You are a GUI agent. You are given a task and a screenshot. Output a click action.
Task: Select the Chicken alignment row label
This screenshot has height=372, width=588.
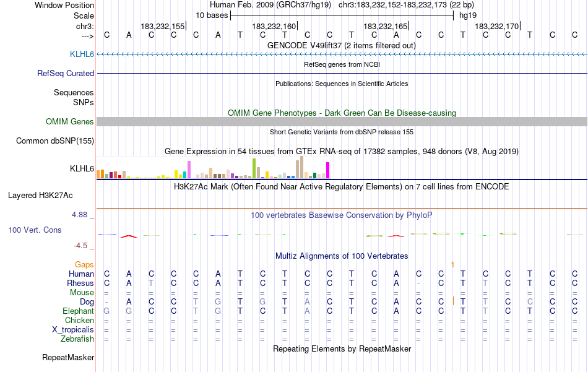[79, 321]
